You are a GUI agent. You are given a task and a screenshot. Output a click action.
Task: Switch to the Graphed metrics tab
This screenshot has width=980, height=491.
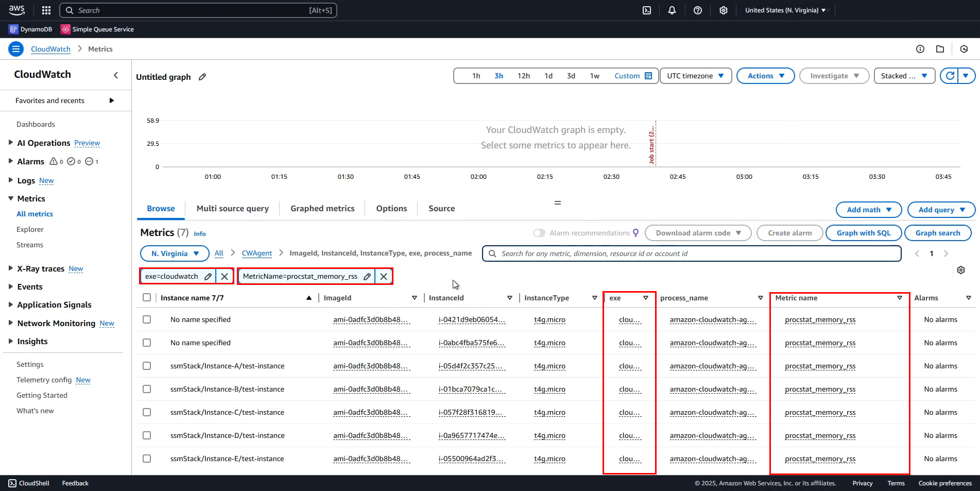click(322, 209)
